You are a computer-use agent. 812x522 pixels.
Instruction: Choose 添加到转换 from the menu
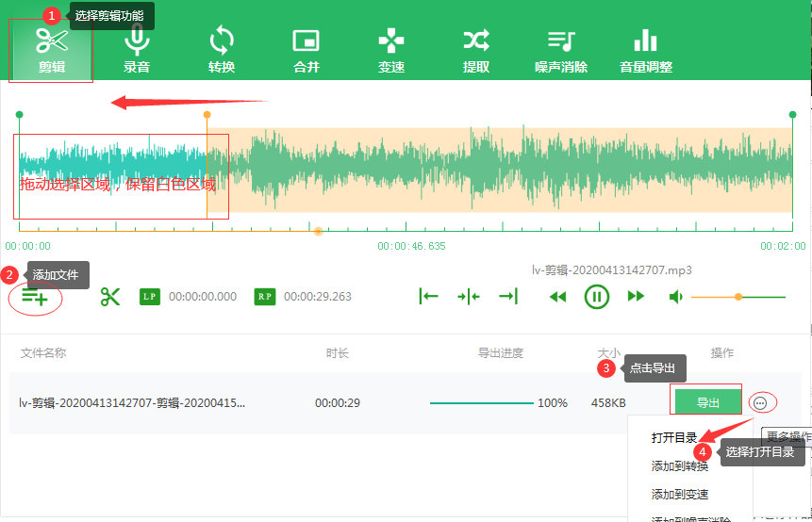point(679,466)
